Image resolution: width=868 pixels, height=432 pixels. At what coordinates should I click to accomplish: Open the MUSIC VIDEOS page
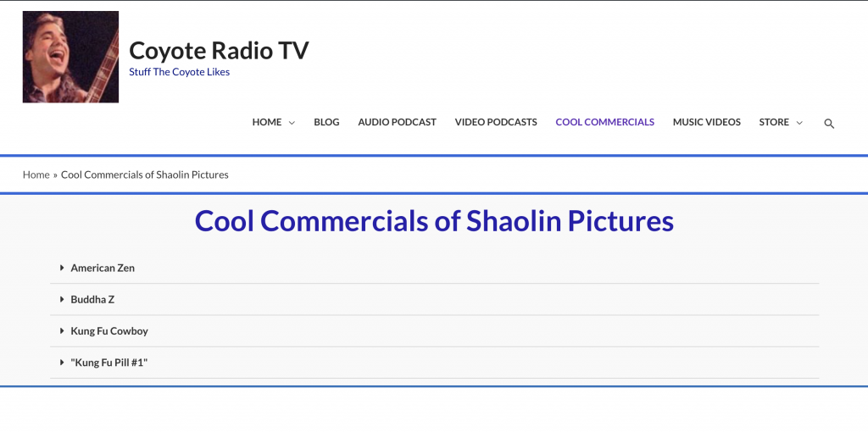click(706, 122)
